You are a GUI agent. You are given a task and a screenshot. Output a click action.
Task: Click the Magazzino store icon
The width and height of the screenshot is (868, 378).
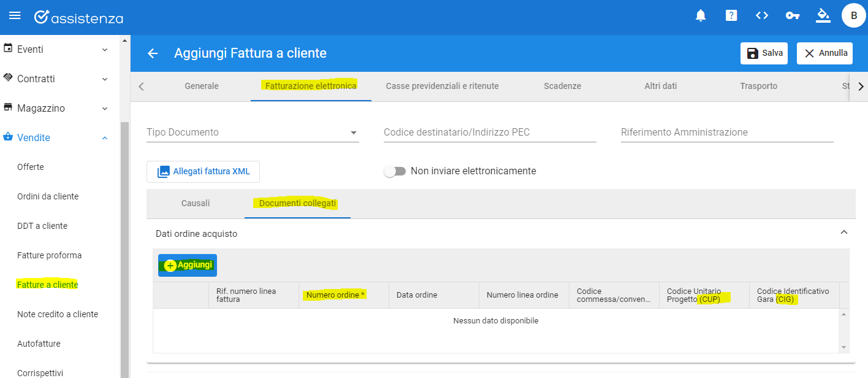(9, 107)
